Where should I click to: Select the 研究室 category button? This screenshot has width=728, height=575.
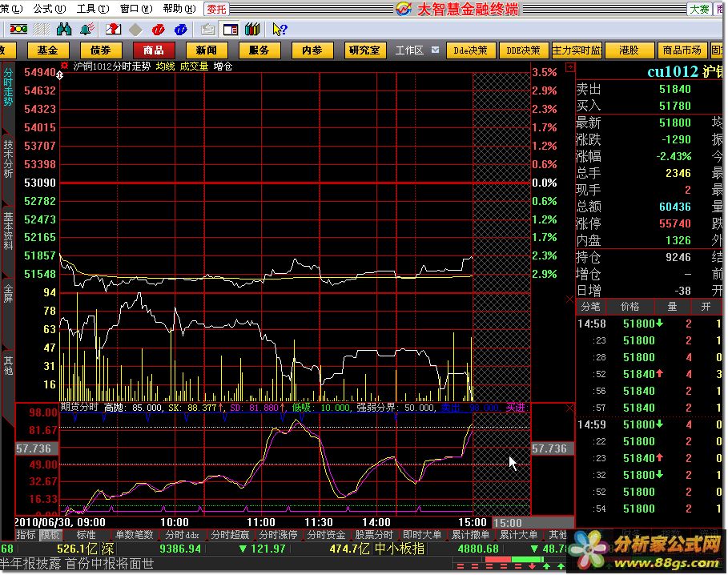pos(365,50)
